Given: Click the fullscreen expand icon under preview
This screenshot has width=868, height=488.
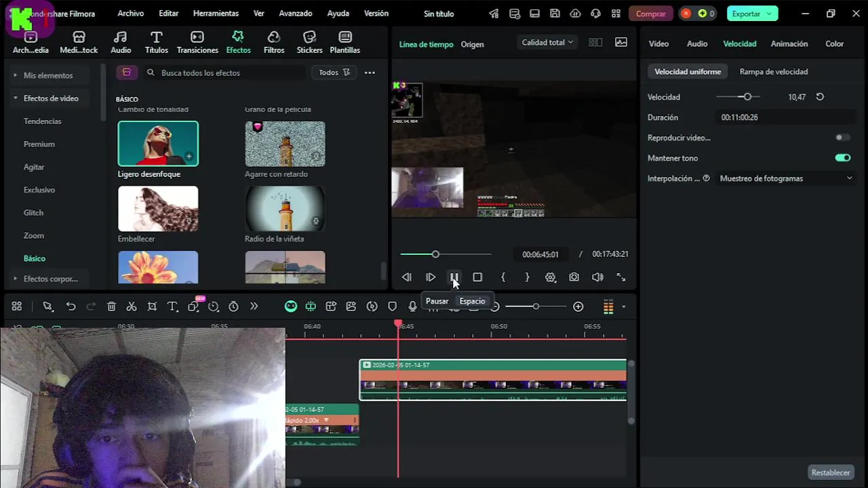Looking at the screenshot, I should (620, 277).
